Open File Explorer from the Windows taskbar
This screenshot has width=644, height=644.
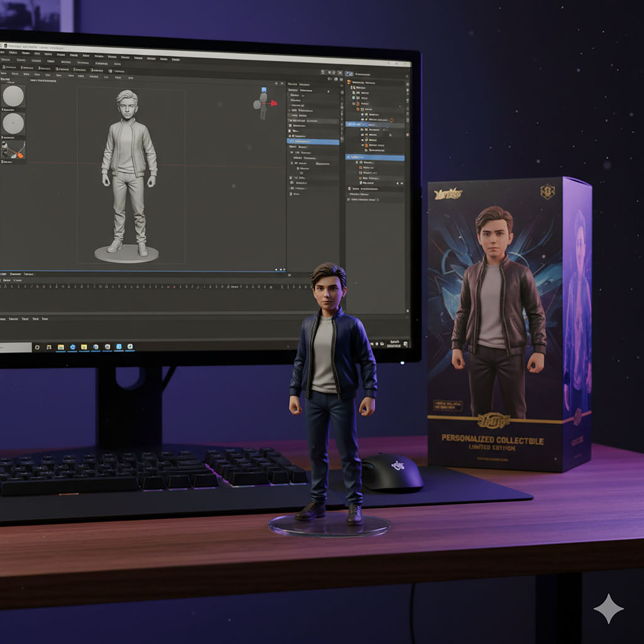61,347
